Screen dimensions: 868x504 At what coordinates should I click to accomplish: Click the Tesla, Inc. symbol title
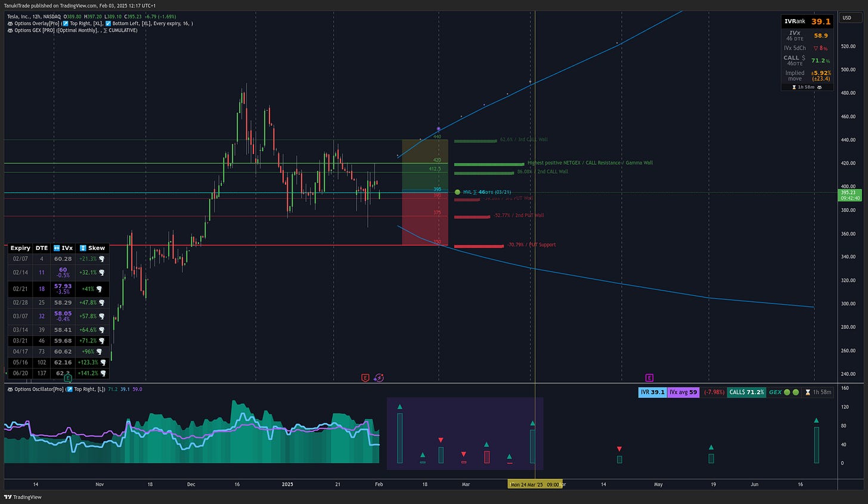coord(18,17)
